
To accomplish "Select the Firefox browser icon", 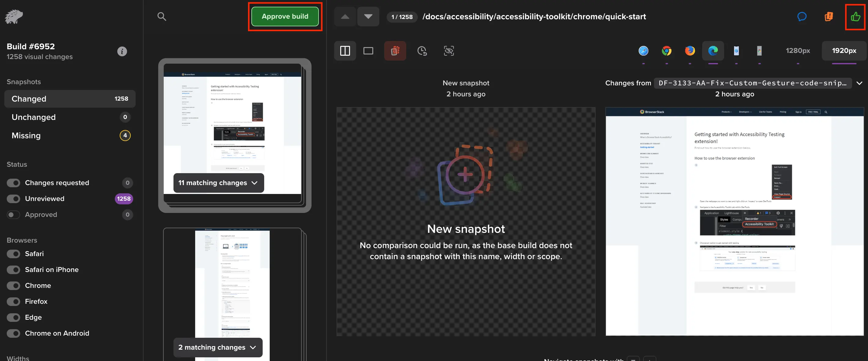I will [x=690, y=51].
